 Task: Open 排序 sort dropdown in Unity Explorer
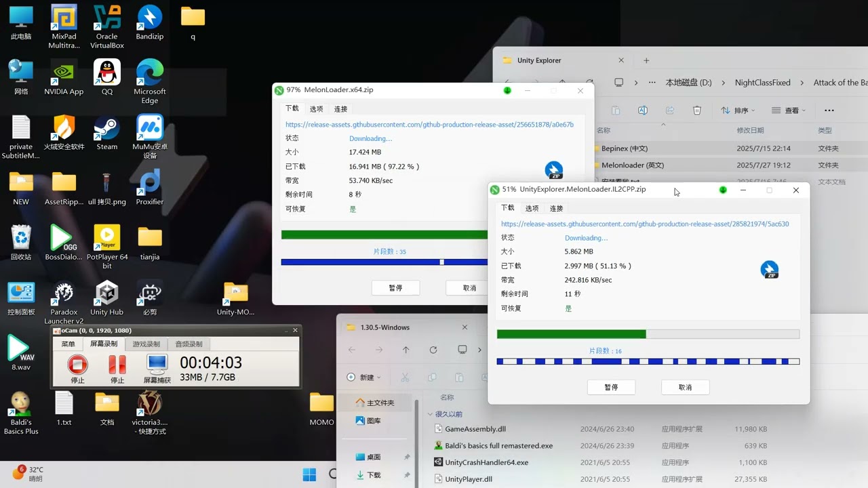click(x=738, y=110)
